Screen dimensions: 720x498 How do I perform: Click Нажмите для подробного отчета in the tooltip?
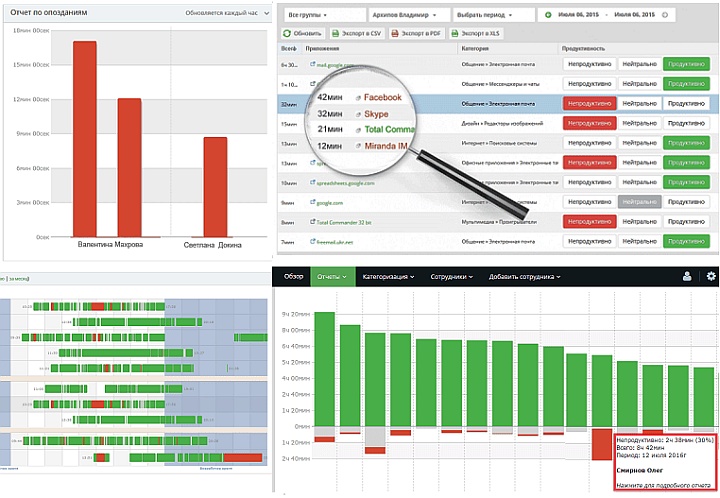click(x=664, y=485)
